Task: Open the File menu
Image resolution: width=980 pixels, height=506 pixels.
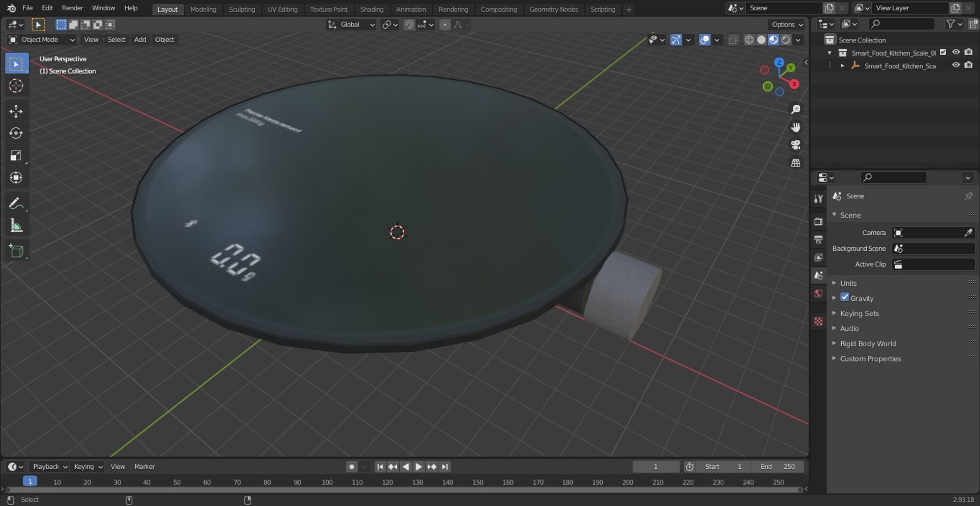Action: [28, 8]
